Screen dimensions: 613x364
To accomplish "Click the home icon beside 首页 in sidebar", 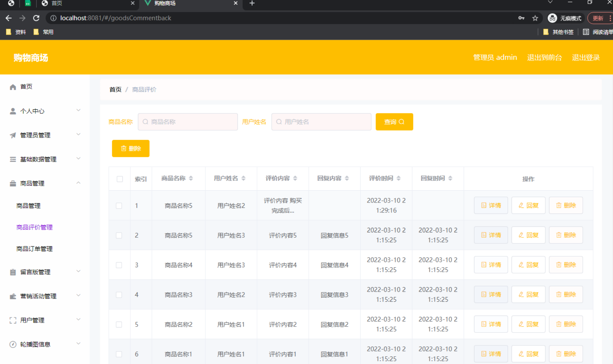I will coord(13,87).
